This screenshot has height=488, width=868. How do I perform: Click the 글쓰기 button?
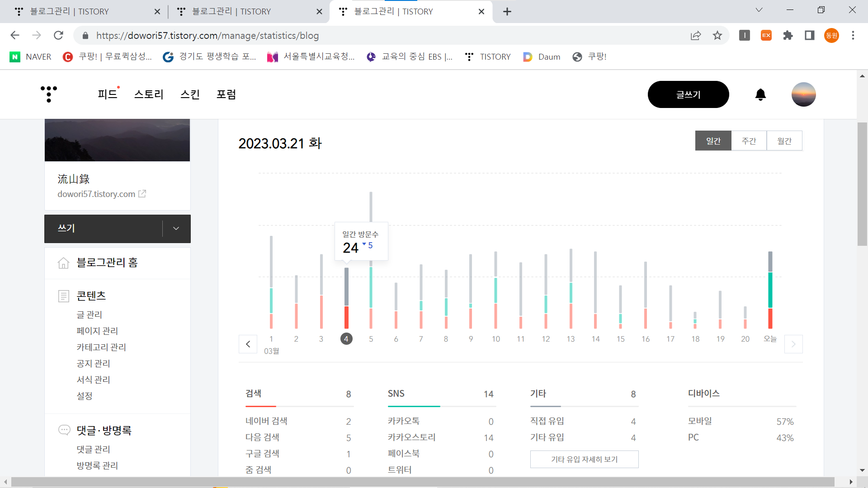tap(688, 94)
